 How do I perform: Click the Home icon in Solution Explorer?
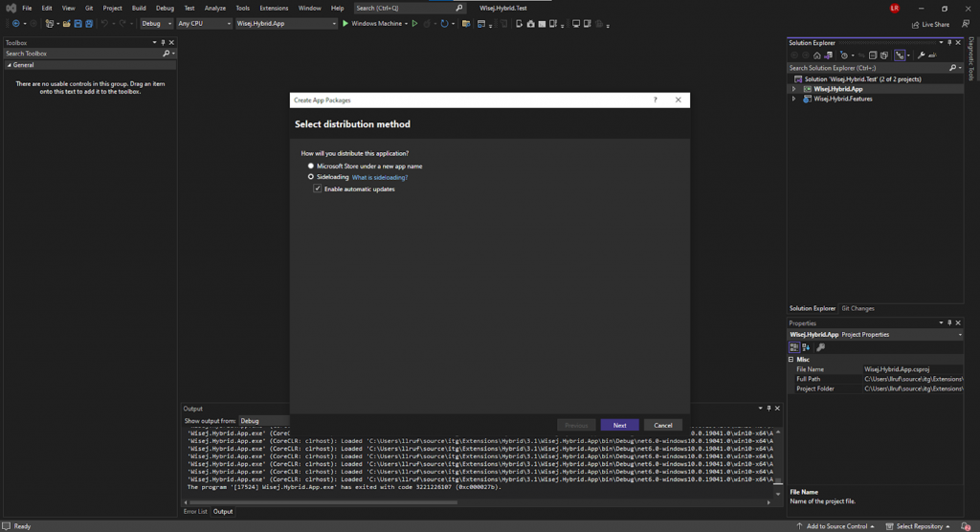[817, 55]
